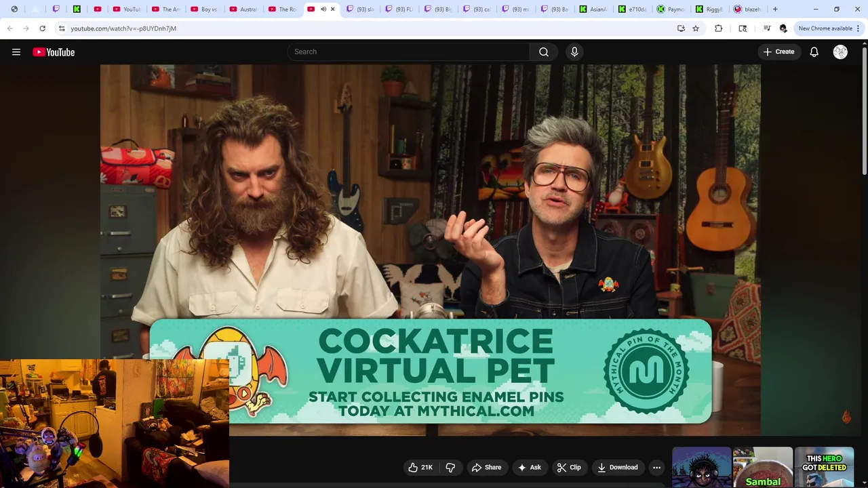Click the Create button
The width and height of the screenshot is (868, 488).
(x=778, y=52)
